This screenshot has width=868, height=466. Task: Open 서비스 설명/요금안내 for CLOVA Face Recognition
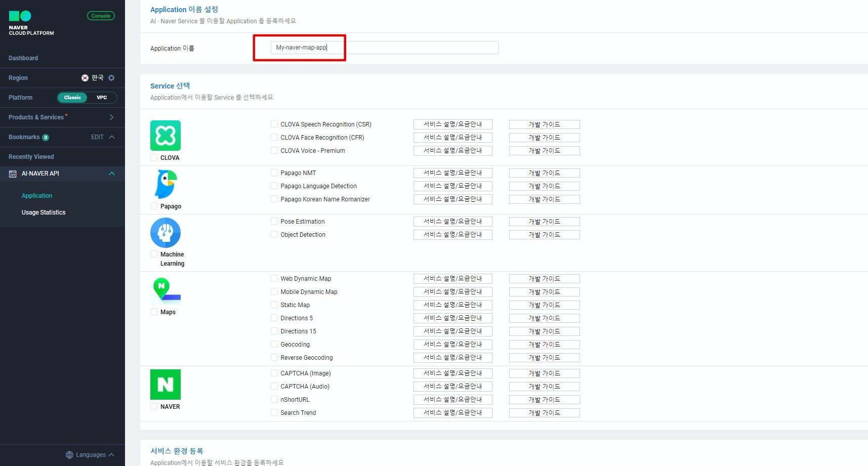coord(453,138)
